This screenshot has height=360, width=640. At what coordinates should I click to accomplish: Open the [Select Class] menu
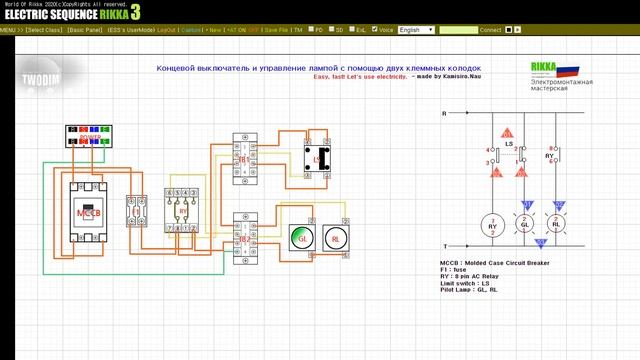[x=44, y=30]
